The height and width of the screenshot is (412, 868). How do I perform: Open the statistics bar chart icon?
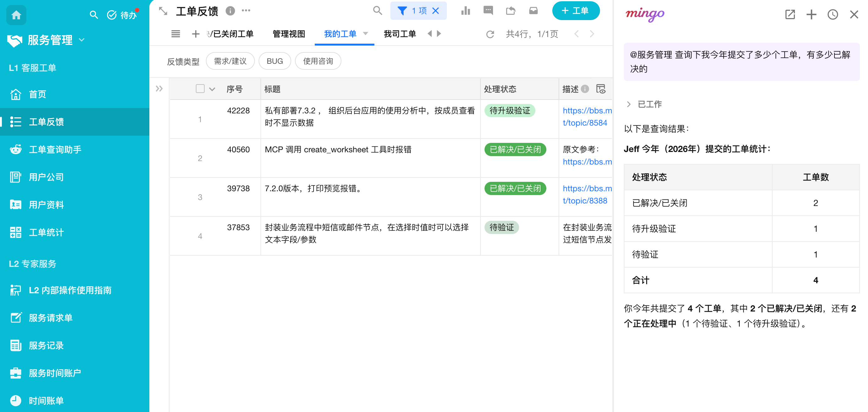(466, 11)
